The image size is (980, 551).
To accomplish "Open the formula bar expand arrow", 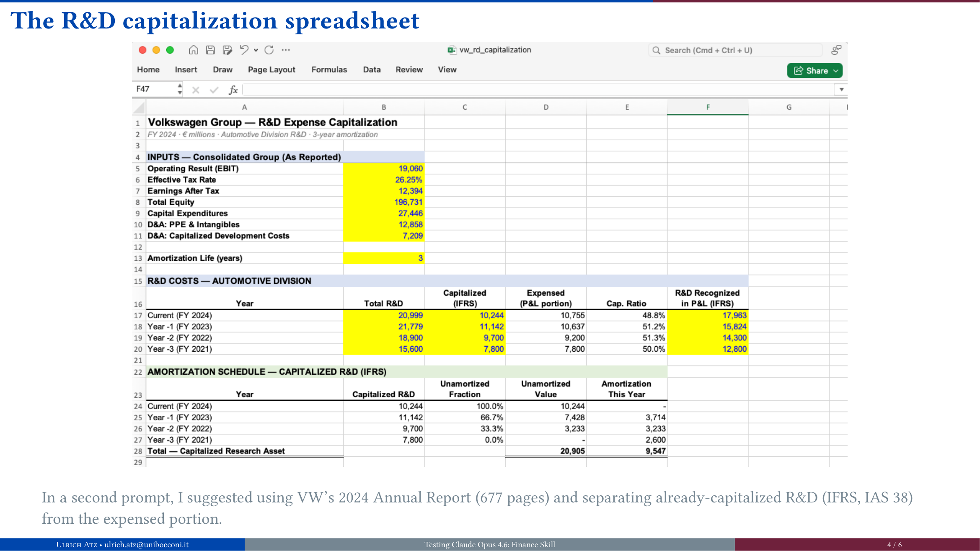I will 841,89.
